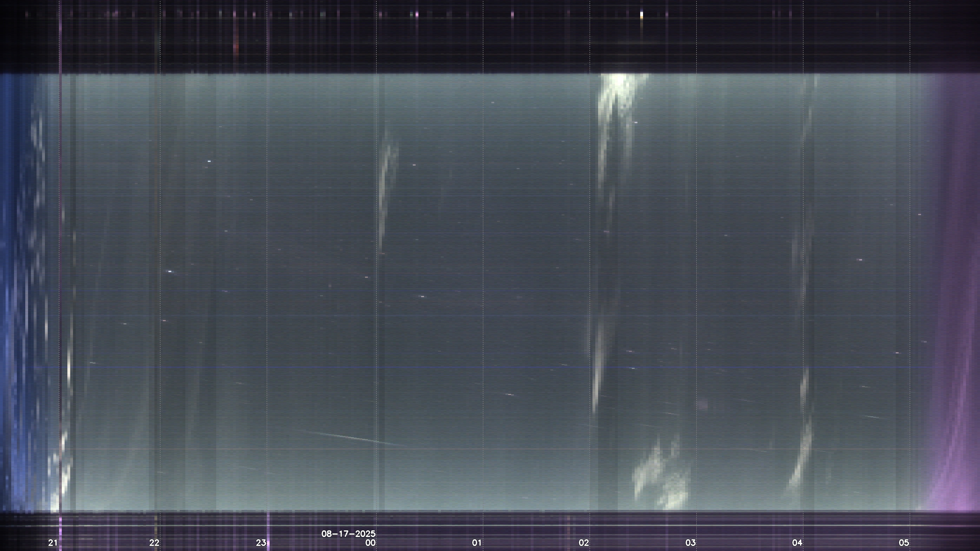Select the 05 hour axis label
The image size is (980, 551).
tap(903, 543)
